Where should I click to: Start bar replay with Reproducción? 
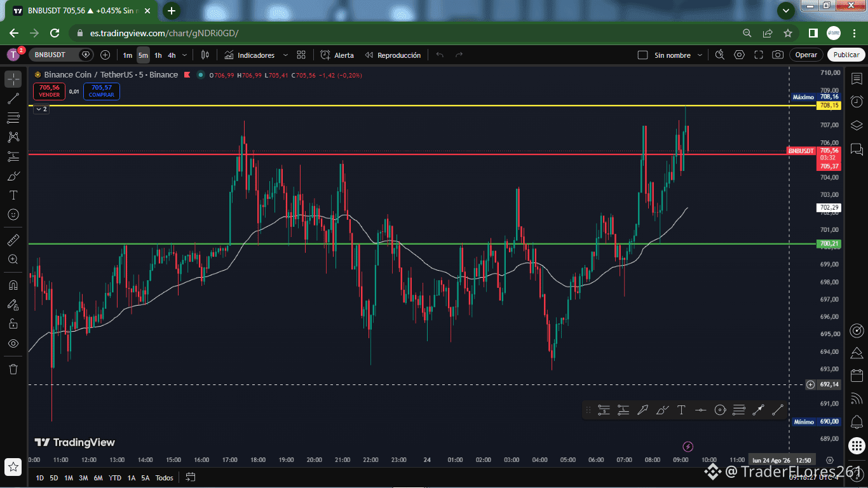393,55
